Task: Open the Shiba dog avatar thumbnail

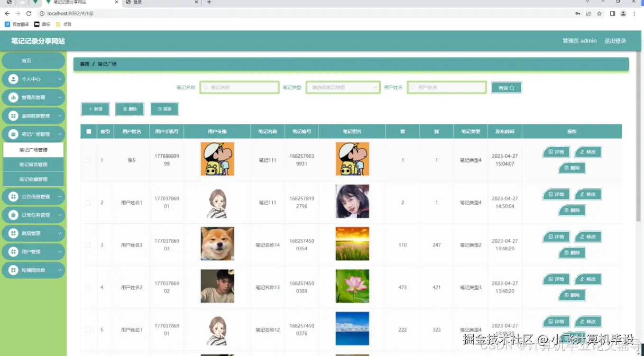Action: tap(217, 244)
